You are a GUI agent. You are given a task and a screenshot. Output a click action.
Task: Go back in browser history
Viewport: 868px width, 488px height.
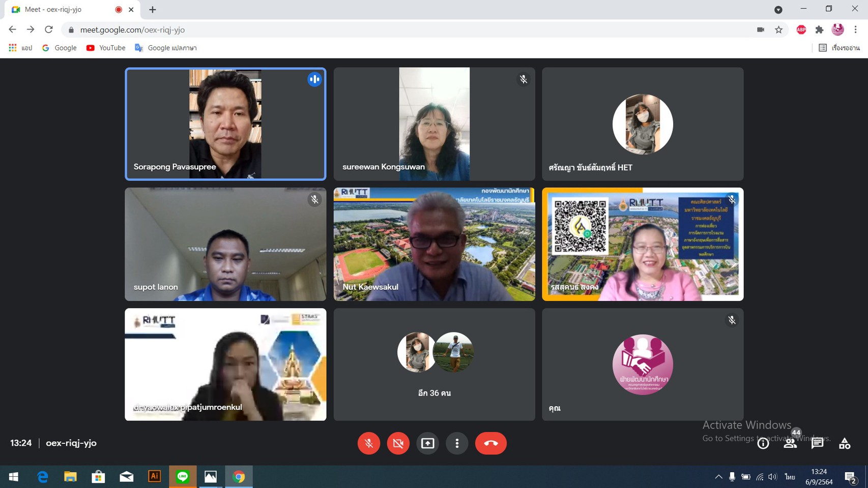(12, 29)
